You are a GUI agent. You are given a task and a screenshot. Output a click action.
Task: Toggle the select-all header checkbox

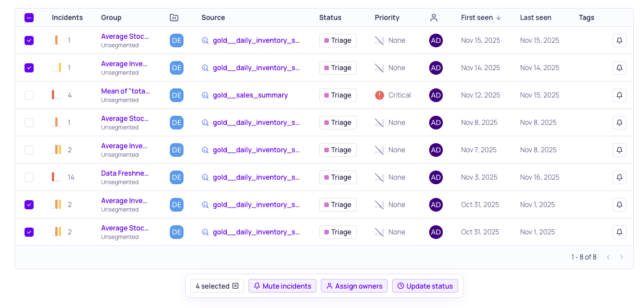click(x=28, y=18)
